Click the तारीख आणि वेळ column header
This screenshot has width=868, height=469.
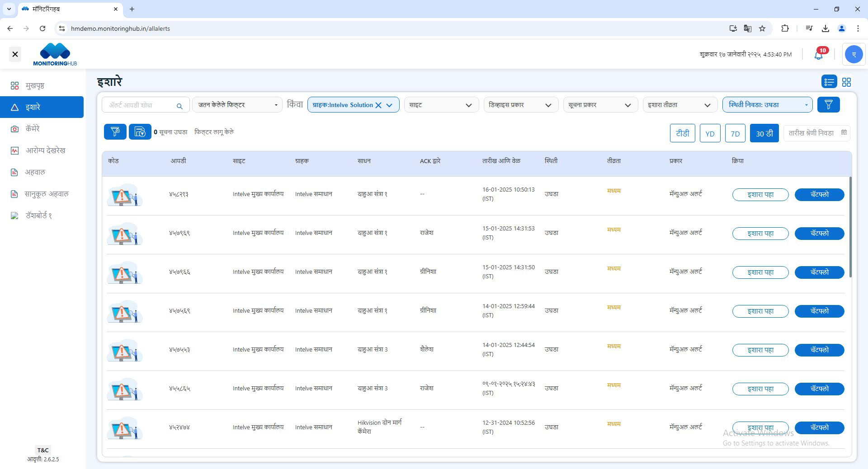(501, 161)
